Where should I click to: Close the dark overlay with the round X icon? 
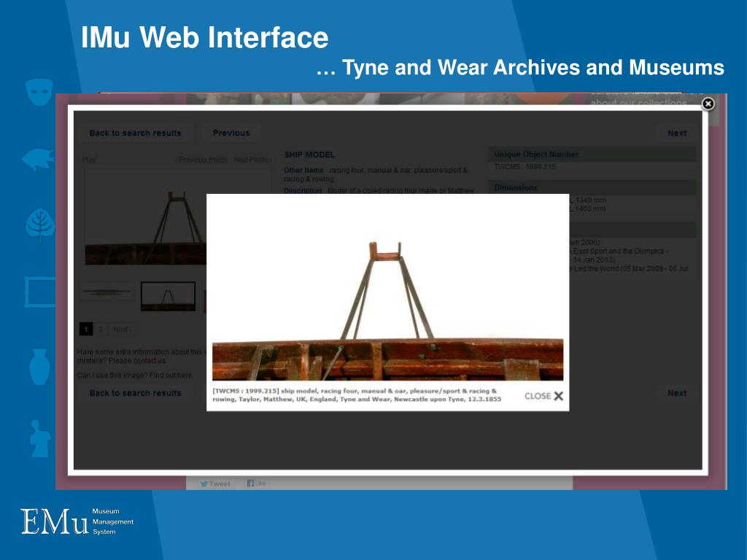click(708, 104)
